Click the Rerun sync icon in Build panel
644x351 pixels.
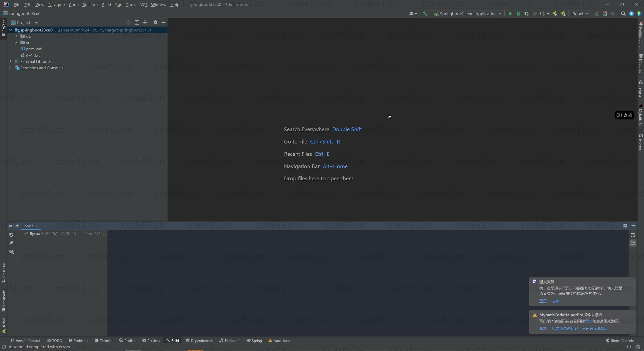pyautogui.click(x=11, y=235)
